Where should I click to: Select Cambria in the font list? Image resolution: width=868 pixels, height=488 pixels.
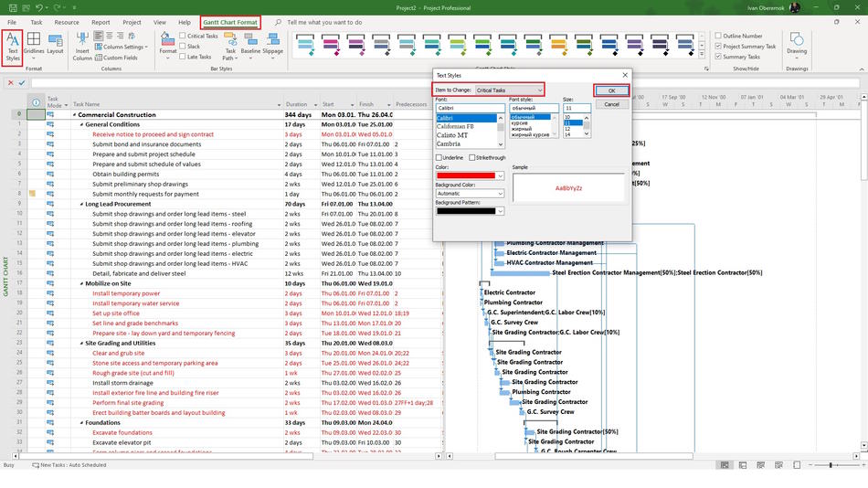(449, 144)
